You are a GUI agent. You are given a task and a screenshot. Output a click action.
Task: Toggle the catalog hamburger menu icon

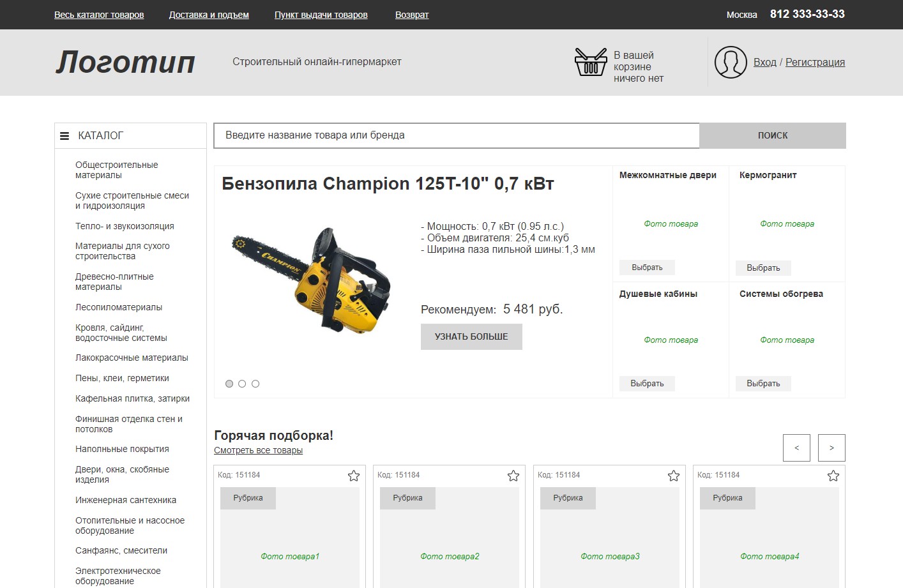pyautogui.click(x=64, y=136)
